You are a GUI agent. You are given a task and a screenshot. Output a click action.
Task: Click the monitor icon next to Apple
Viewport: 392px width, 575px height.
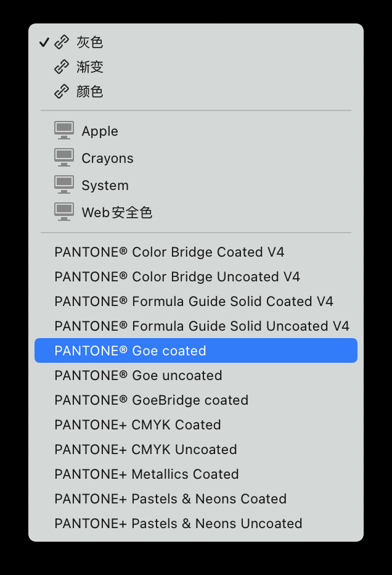(64, 130)
